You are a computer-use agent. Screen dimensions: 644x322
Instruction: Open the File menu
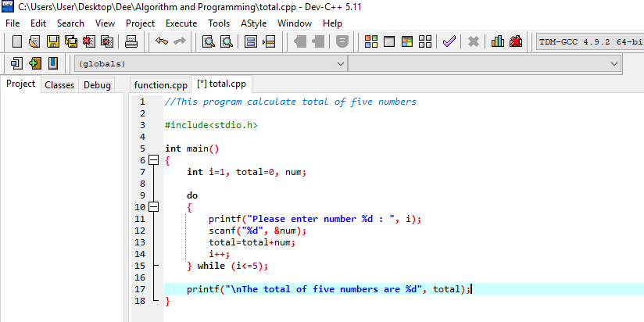(x=13, y=23)
